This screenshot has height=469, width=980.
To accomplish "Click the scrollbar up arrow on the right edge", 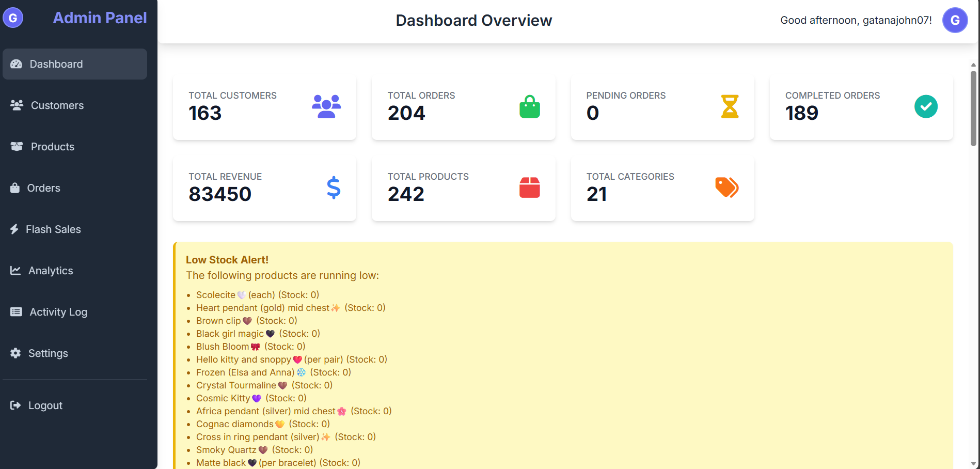I will pyautogui.click(x=973, y=65).
